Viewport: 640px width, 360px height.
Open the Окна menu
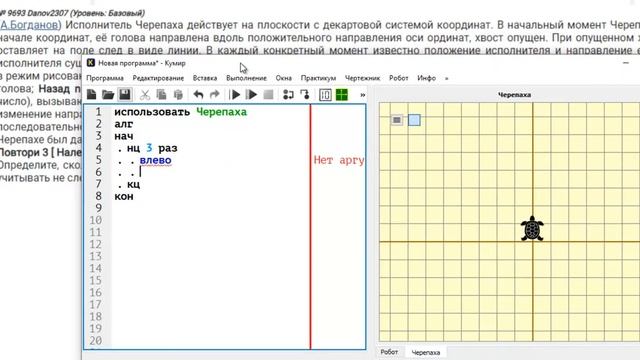coord(284,78)
